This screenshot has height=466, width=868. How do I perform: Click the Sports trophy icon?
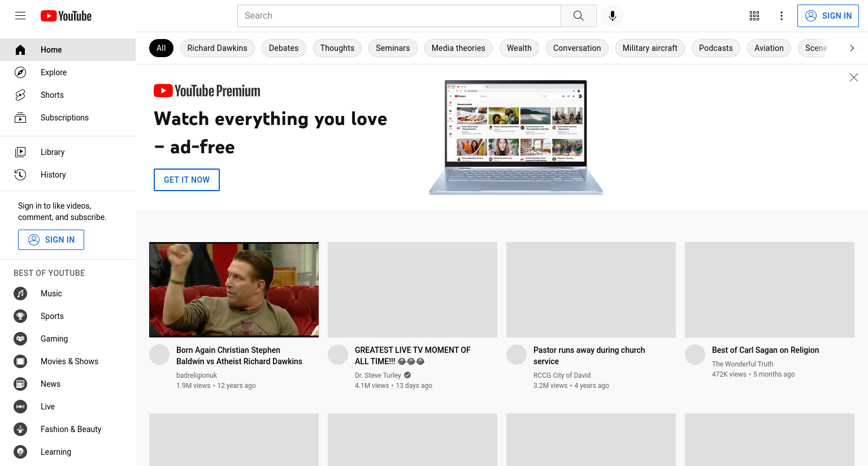[x=20, y=316]
